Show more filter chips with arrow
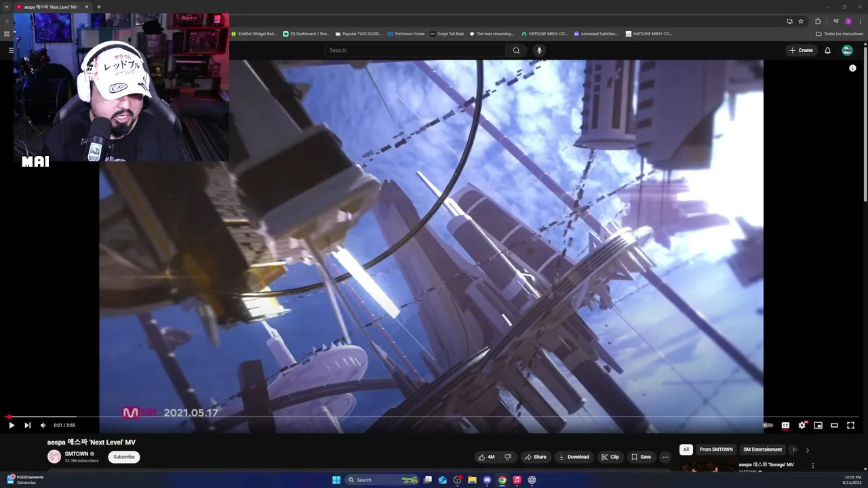 tap(807, 449)
